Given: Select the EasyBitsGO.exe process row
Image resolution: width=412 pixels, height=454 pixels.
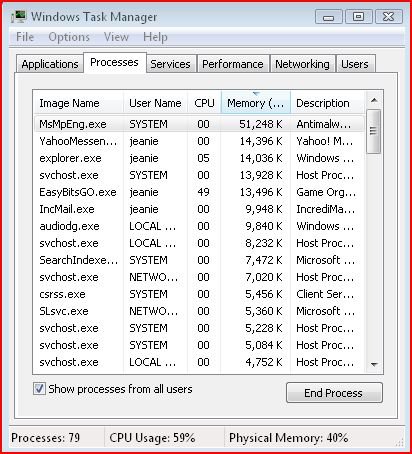Looking at the screenshot, I should [199, 192].
